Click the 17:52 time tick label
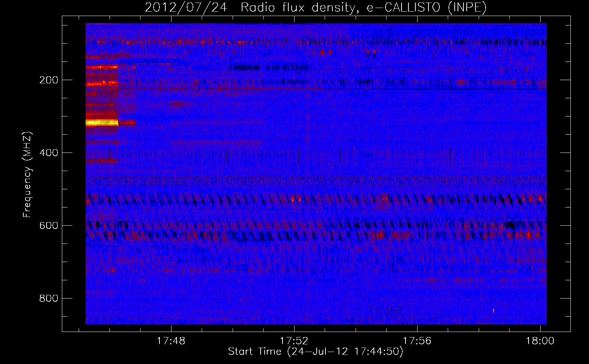The image size is (589, 364). (294, 341)
